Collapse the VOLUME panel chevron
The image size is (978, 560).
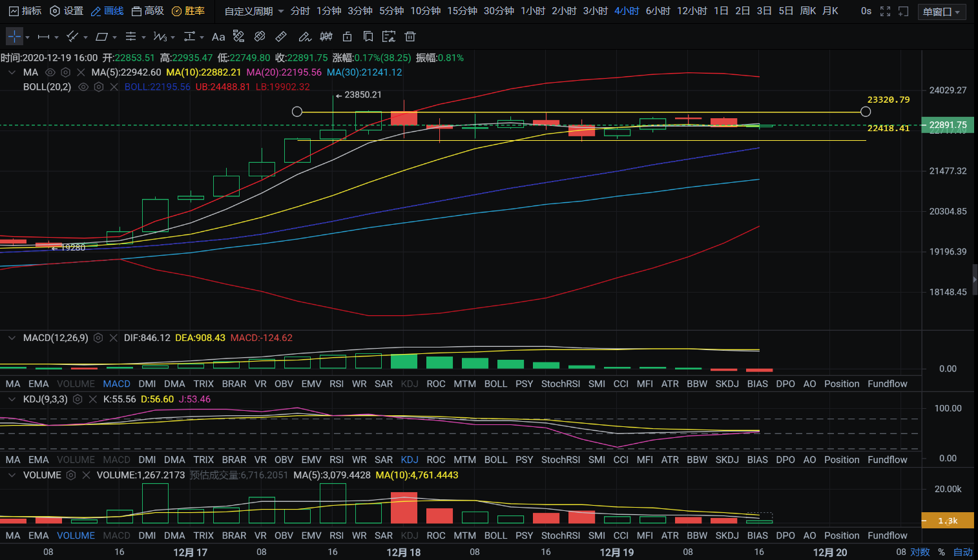pyautogui.click(x=12, y=475)
